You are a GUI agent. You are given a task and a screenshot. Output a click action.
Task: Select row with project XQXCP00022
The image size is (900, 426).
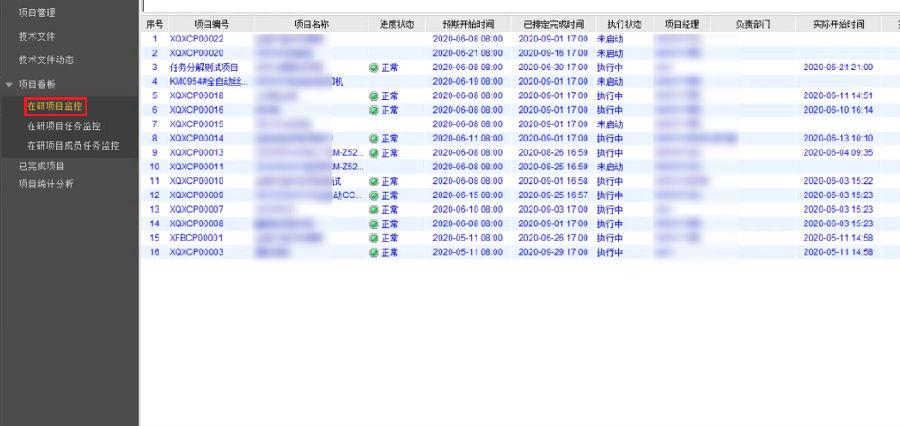pos(196,38)
